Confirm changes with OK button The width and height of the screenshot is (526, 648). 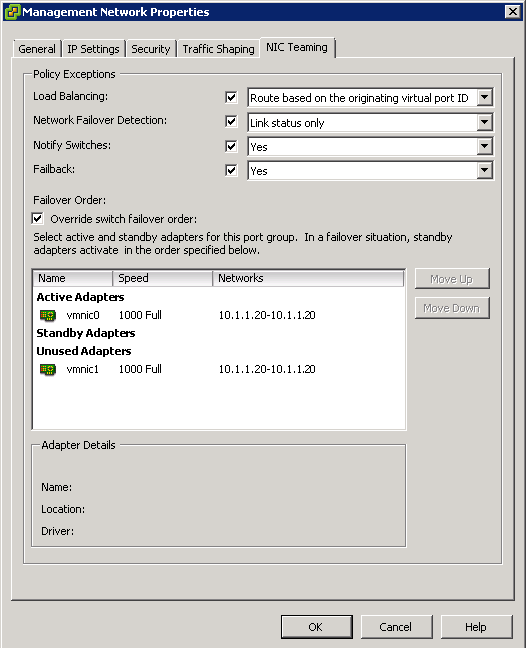[317, 627]
